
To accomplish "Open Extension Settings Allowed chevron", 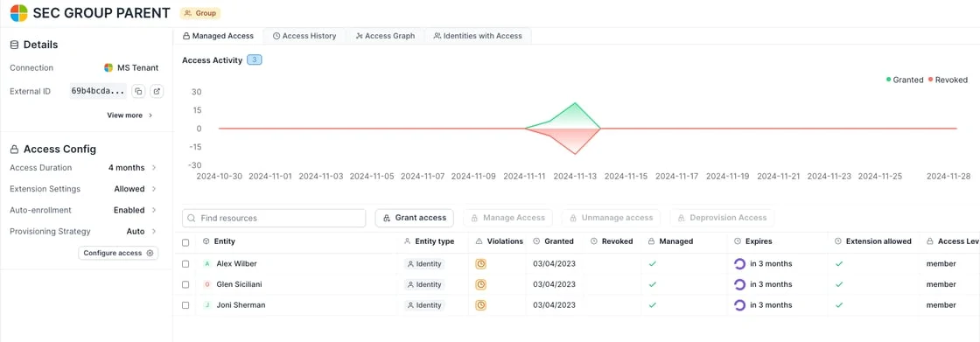I will [x=154, y=189].
